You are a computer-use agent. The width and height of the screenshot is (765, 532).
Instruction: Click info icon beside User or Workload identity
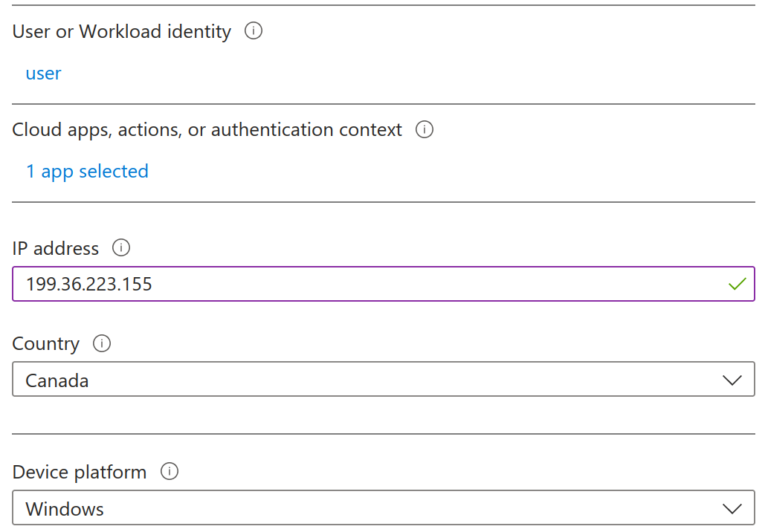point(254,31)
